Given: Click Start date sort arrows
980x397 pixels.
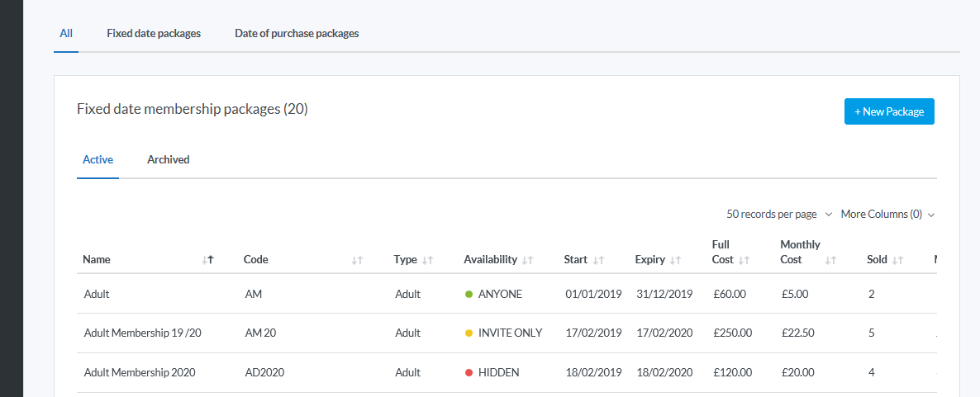Looking at the screenshot, I should pos(598,260).
